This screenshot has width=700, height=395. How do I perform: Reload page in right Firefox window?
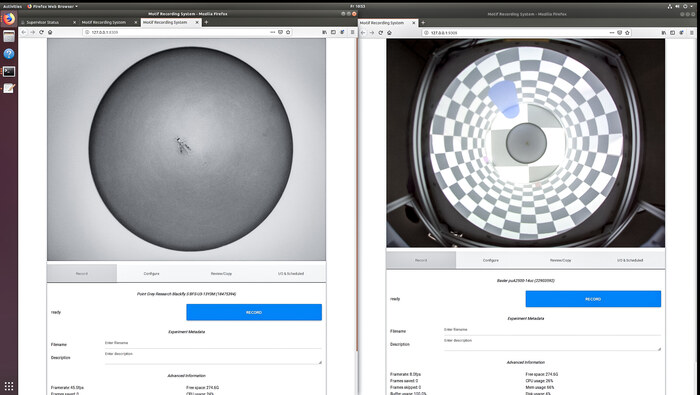[x=380, y=33]
